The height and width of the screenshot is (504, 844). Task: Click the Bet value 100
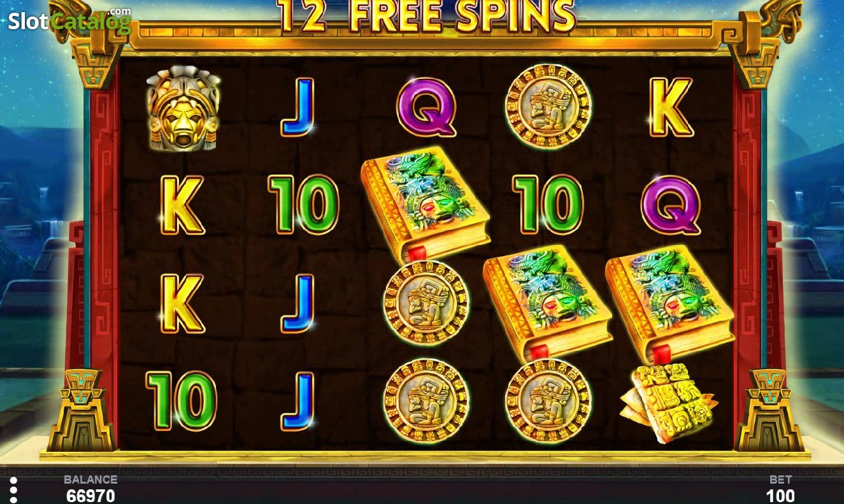(x=780, y=496)
